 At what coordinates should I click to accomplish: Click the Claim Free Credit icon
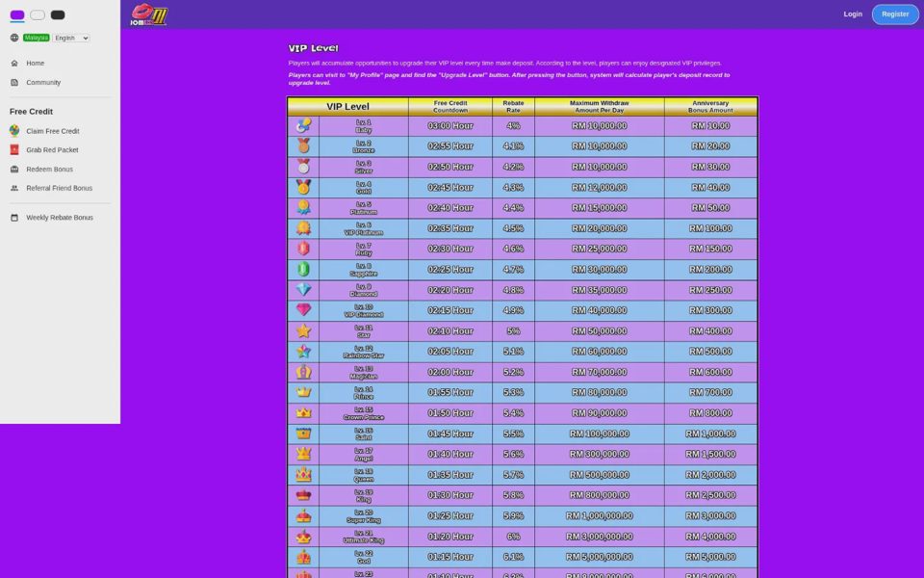14,131
